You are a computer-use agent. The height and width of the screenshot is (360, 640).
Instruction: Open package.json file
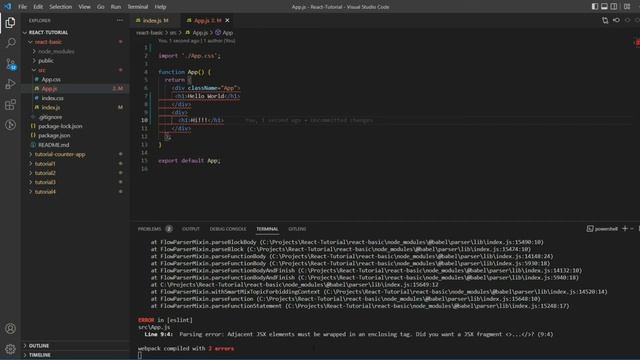(54, 136)
